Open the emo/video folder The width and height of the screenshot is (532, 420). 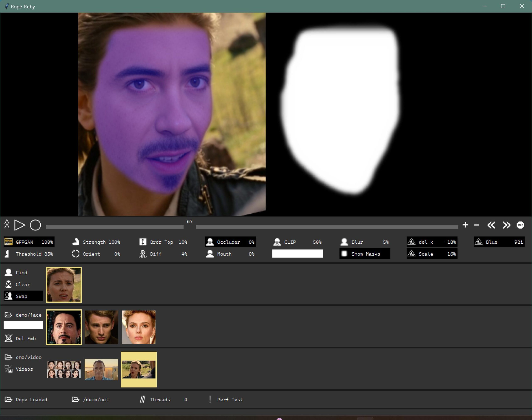point(23,357)
